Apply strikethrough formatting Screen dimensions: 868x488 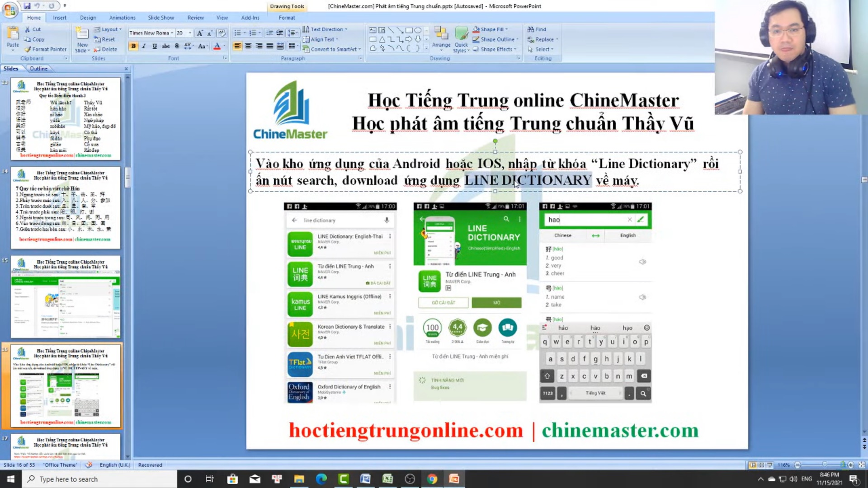click(165, 46)
